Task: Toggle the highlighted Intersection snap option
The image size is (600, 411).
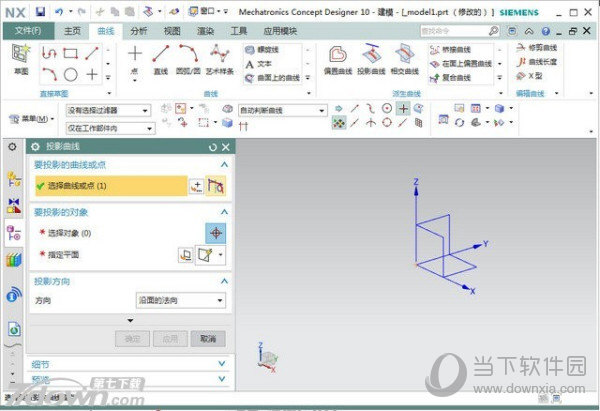Action: pos(403,109)
